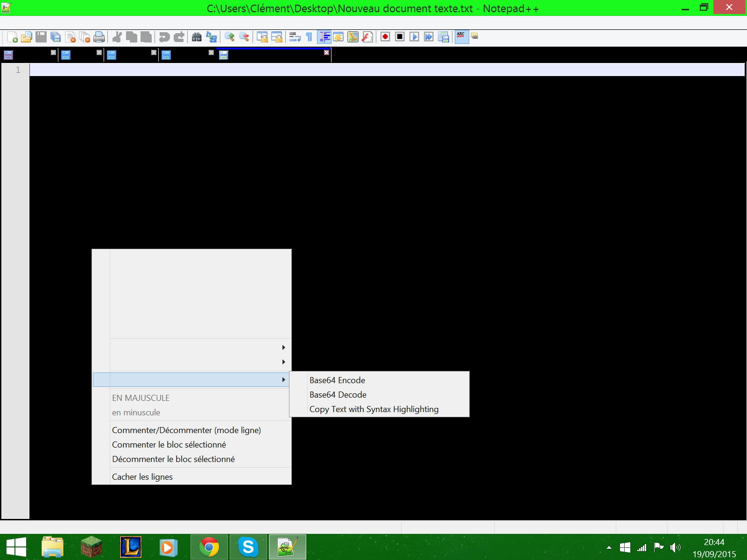The image size is (747, 560).
Task: Click the Save All toolbar icon
Action: point(56,37)
